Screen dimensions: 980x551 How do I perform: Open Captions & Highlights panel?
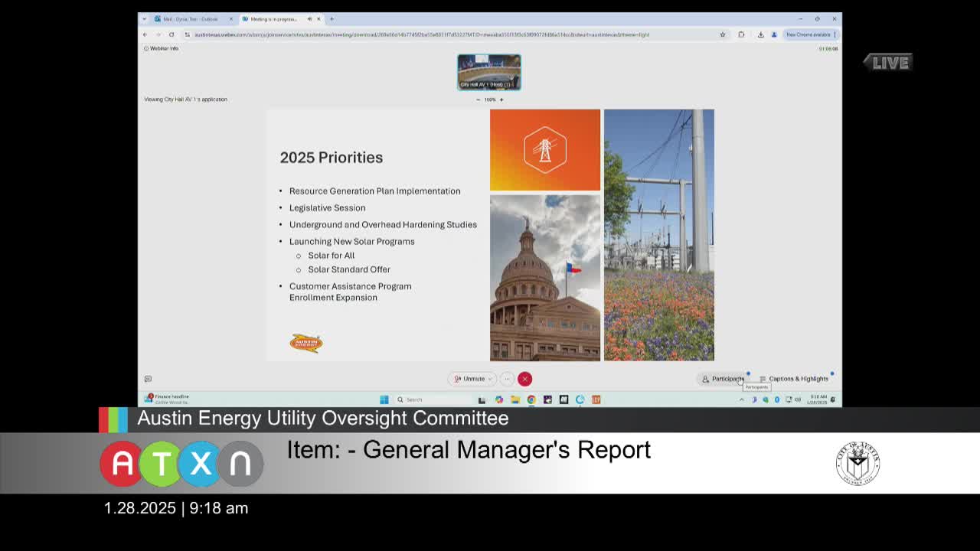click(793, 379)
